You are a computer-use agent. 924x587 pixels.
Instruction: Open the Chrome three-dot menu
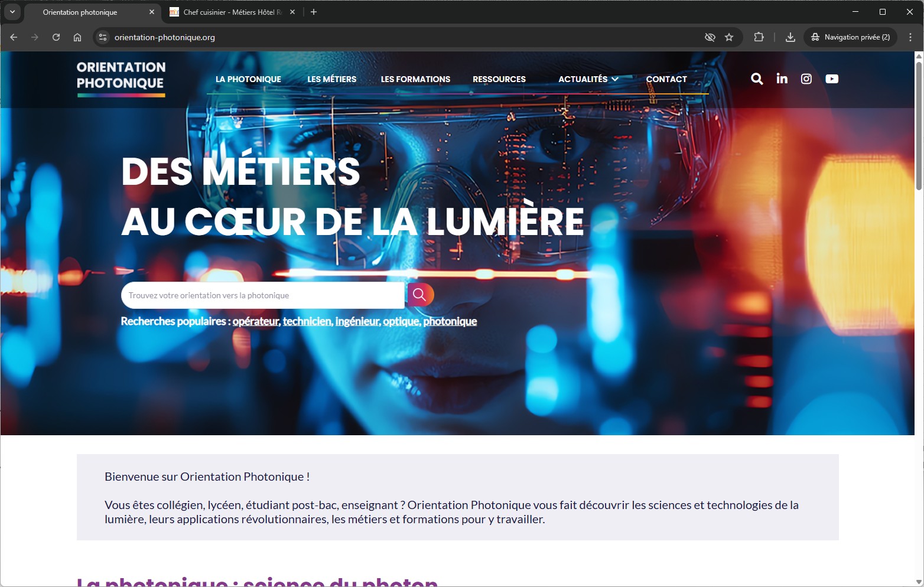tap(910, 37)
